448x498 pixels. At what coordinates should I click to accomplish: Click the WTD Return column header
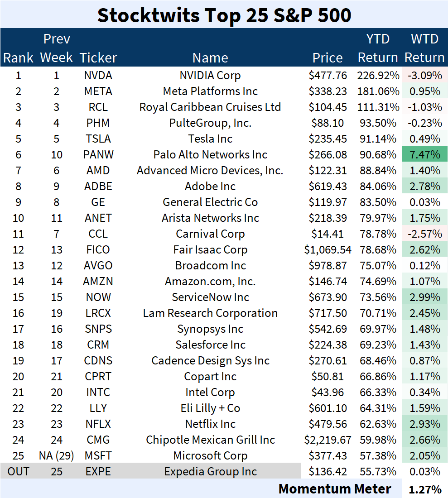(424, 48)
